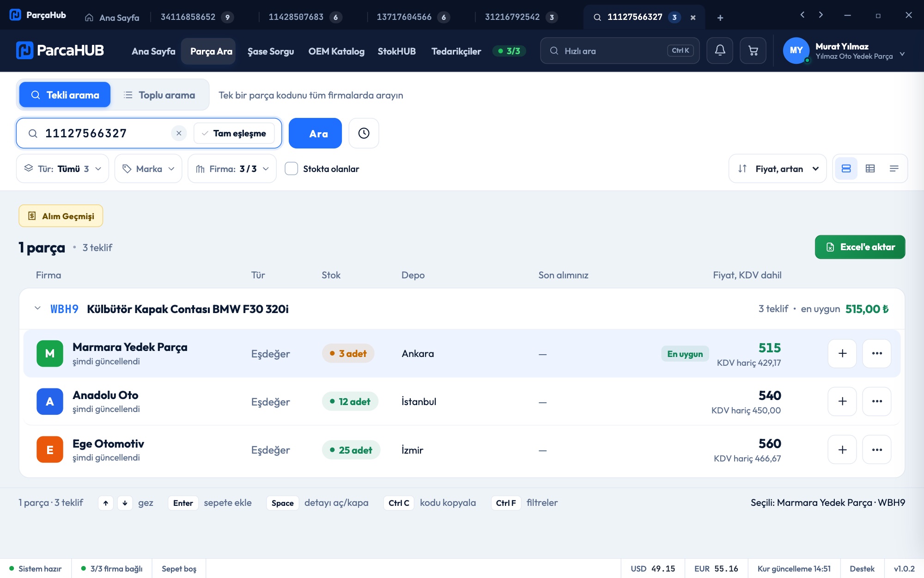924x578 pixels.
Task: Open search history clock icon
Action: click(x=364, y=133)
